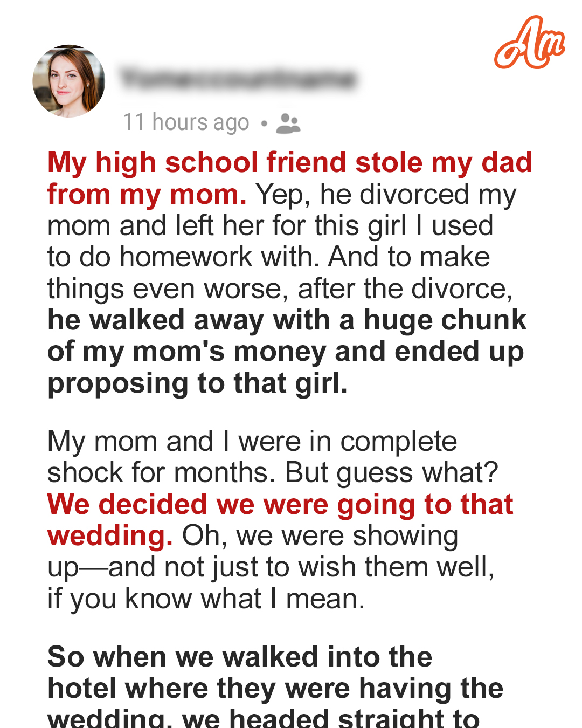Click bold text 'So when we walked into the'
Image resolution: width=582 pixels, height=728 pixels.
click(240, 657)
